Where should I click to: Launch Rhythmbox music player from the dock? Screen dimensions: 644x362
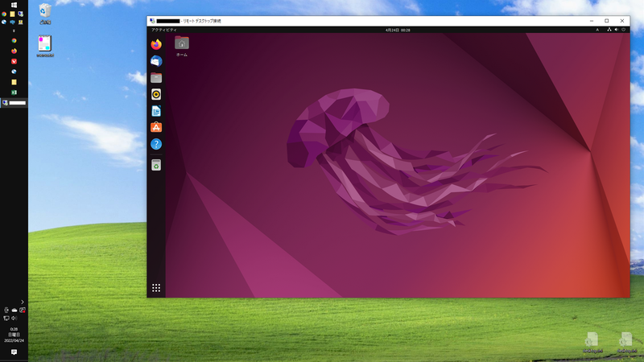pyautogui.click(x=156, y=94)
